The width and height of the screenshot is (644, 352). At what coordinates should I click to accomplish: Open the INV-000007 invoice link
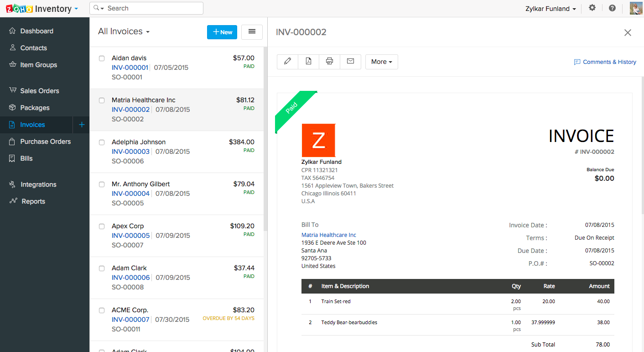pyautogui.click(x=130, y=320)
